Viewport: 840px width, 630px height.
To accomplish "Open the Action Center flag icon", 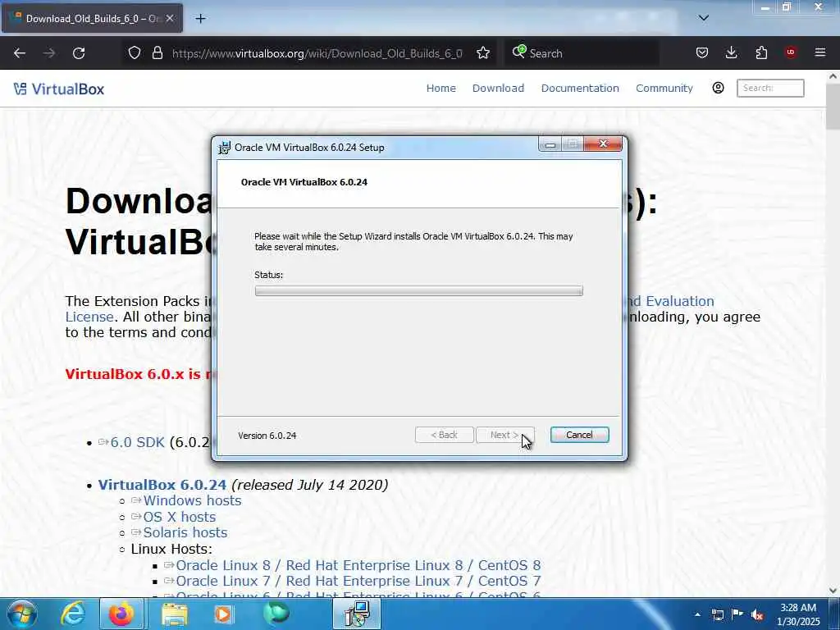I will coord(737,614).
